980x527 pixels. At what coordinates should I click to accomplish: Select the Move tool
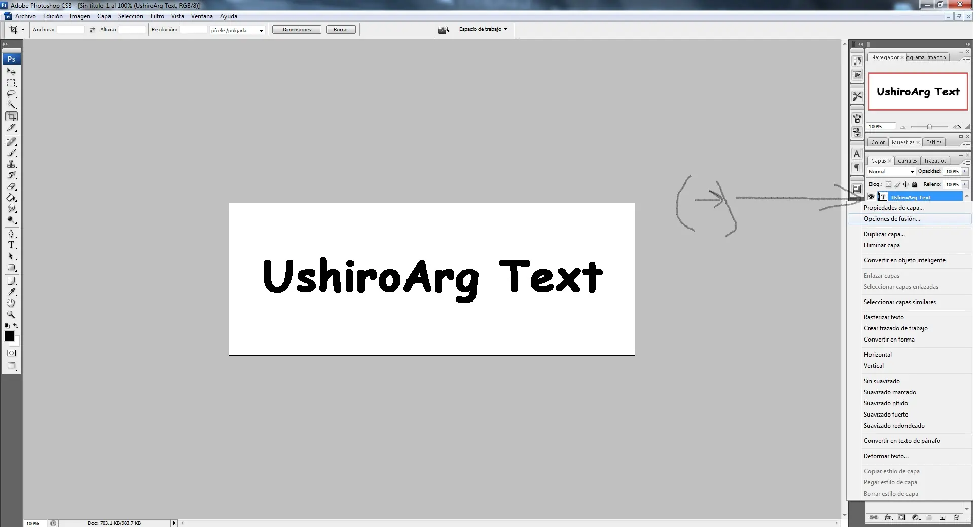[x=11, y=71]
